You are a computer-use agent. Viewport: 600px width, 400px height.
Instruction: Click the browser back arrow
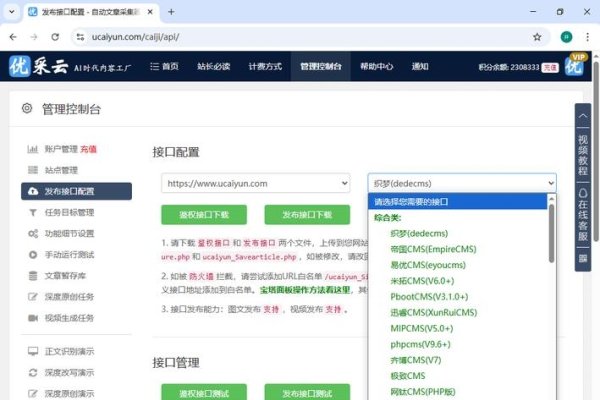click(13, 37)
